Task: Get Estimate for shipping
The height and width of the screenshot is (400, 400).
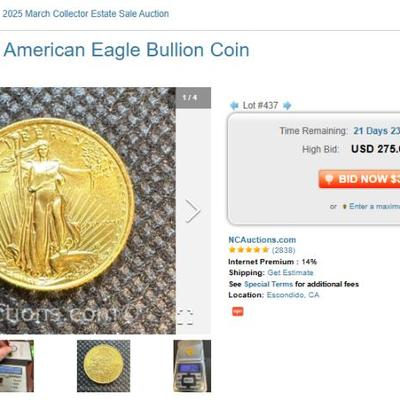Action: coord(290,273)
